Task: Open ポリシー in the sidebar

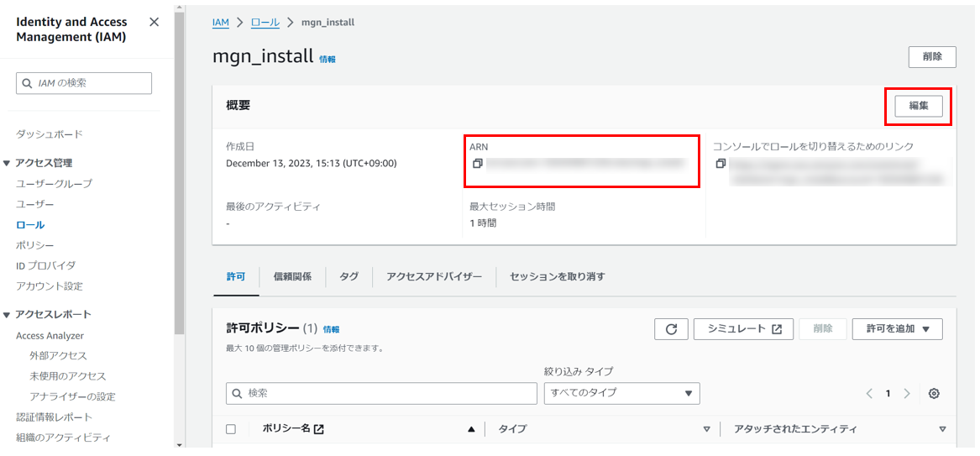Action: [35, 245]
